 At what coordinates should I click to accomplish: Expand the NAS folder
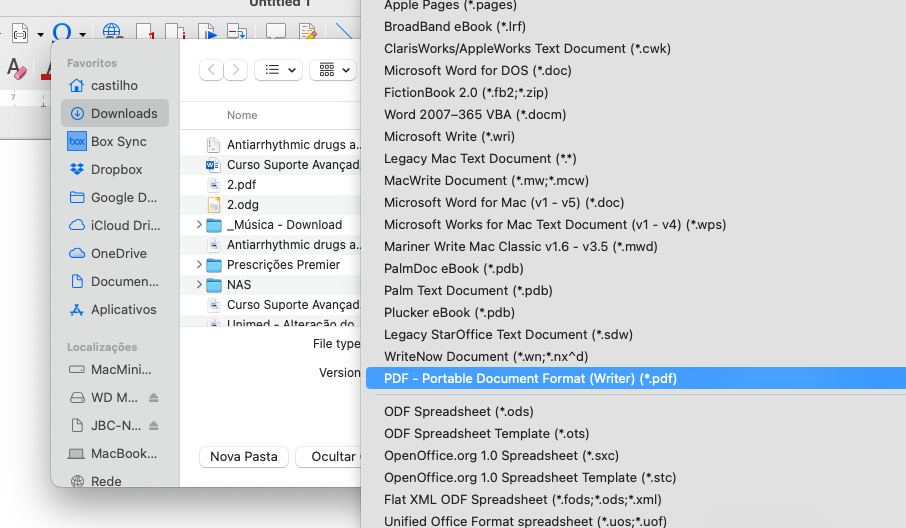(200, 285)
